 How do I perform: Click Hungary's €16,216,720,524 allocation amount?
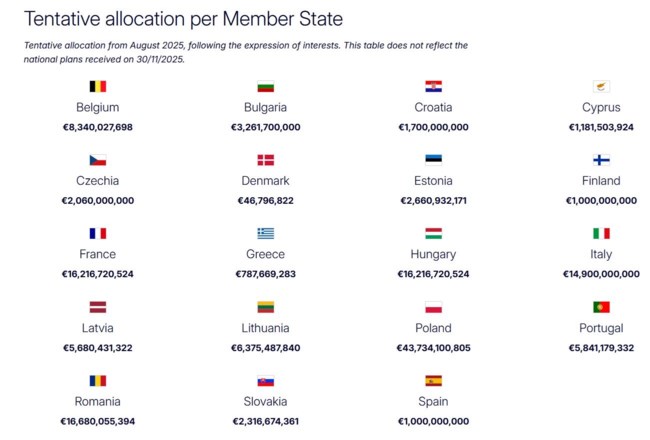[433, 274]
